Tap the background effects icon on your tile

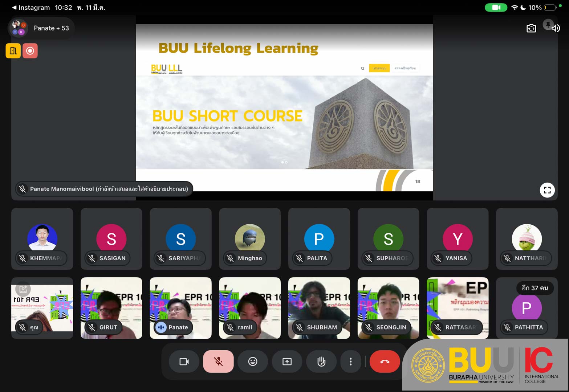click(x=23, y=289)
